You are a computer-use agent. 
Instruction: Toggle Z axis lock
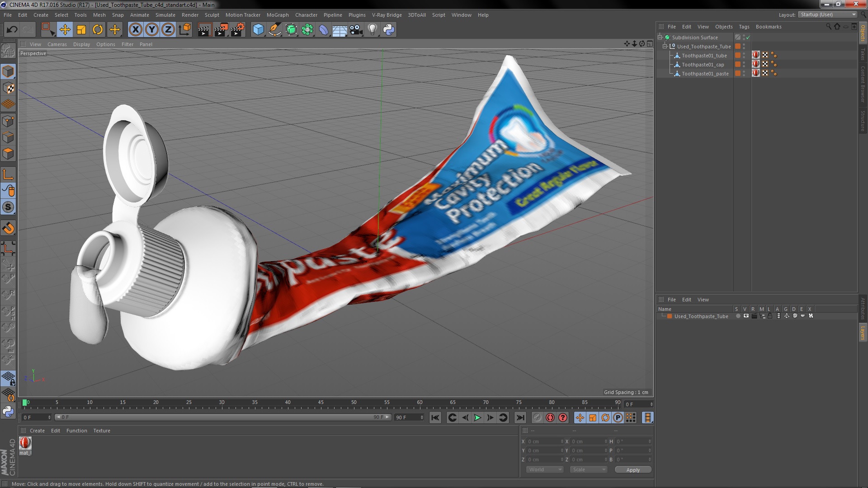[168, 30]
